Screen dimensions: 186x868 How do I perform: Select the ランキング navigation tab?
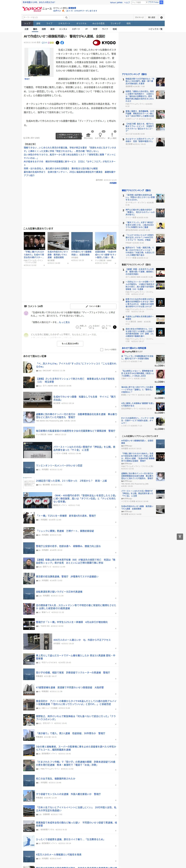pyautogui.click(x=115, y=24)
